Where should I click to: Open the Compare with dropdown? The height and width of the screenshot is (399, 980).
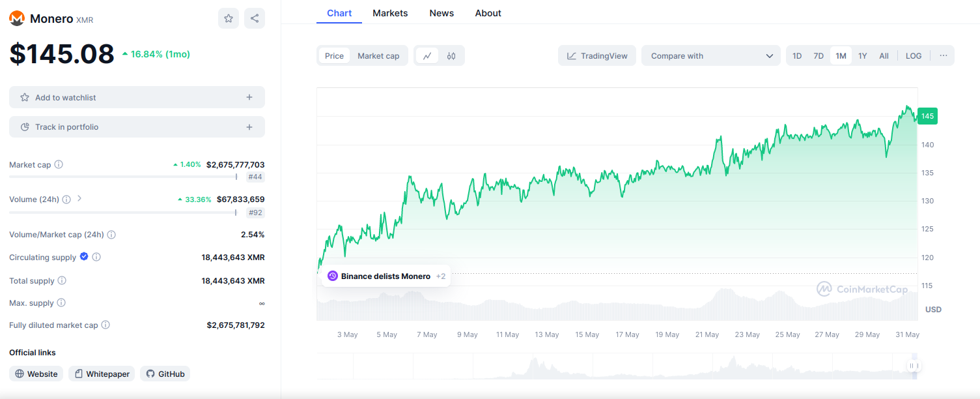tap(710, 56)
